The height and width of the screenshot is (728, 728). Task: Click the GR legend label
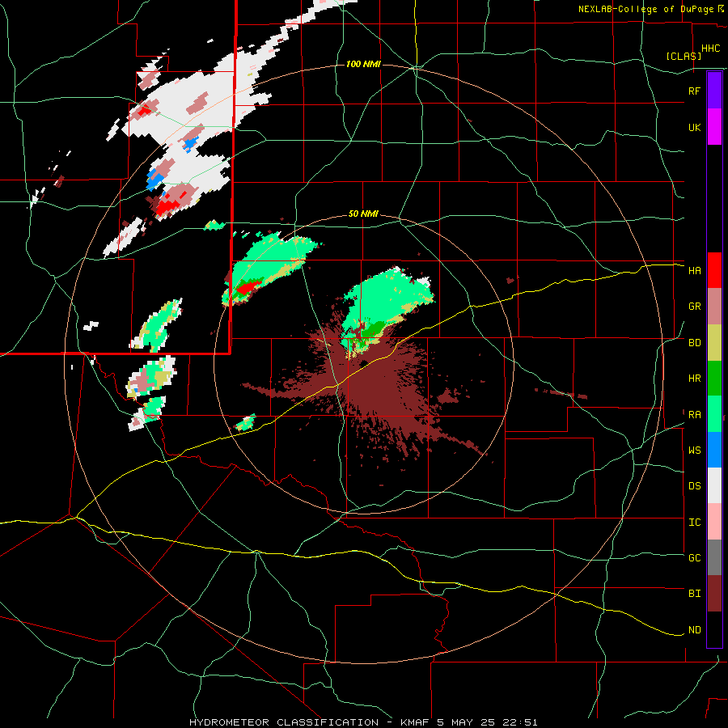point(694,307)
